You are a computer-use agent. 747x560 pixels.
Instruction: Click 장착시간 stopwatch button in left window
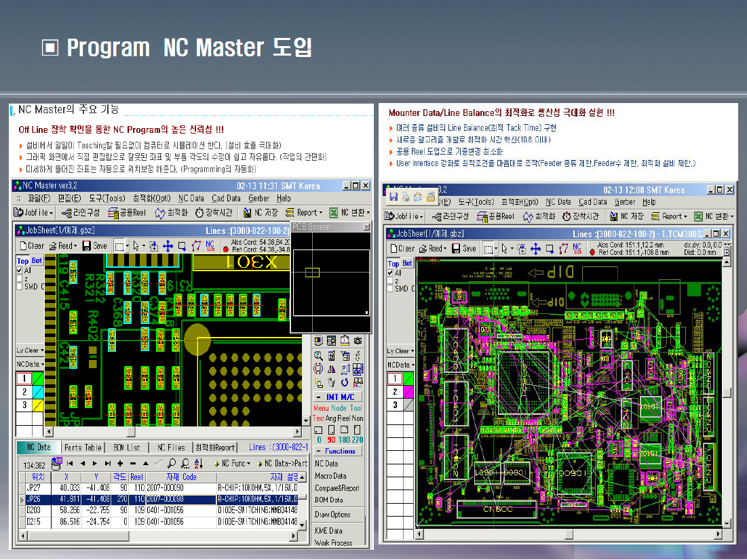point(214,213)
